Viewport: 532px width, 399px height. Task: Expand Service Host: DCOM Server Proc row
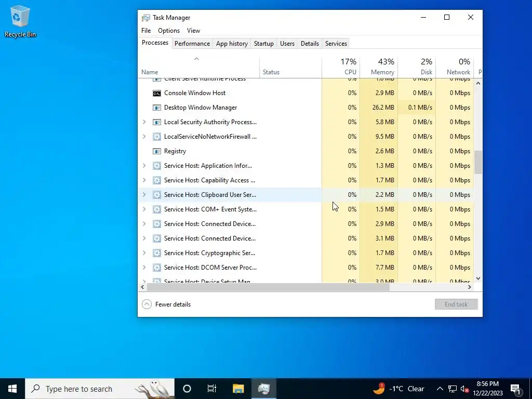[144, 268]
